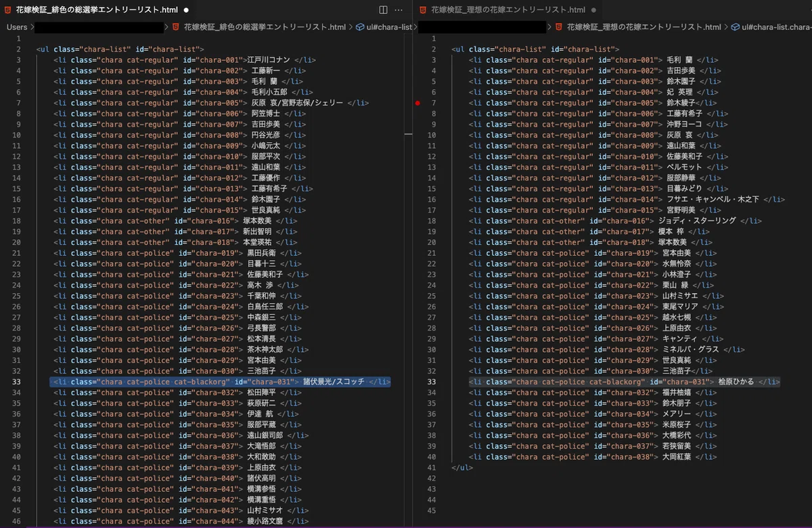Select line number 33 in right editor
Screen dimensions: 812x528
(432, 382)
